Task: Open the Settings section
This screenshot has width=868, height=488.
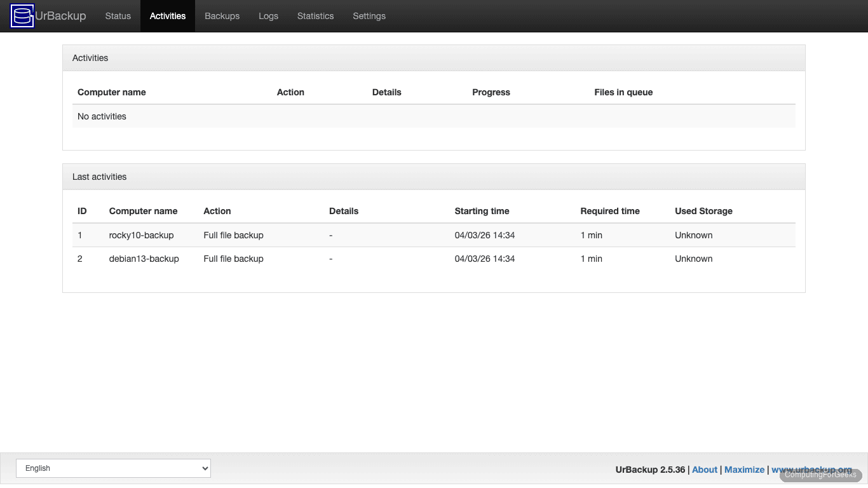Action: [x=369, y=16]
